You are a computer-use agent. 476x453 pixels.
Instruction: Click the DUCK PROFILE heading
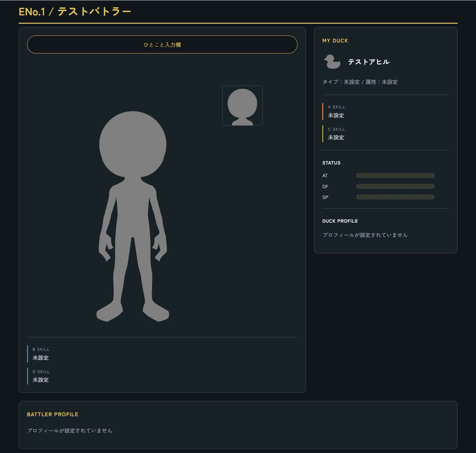click(x=340, y=221)
